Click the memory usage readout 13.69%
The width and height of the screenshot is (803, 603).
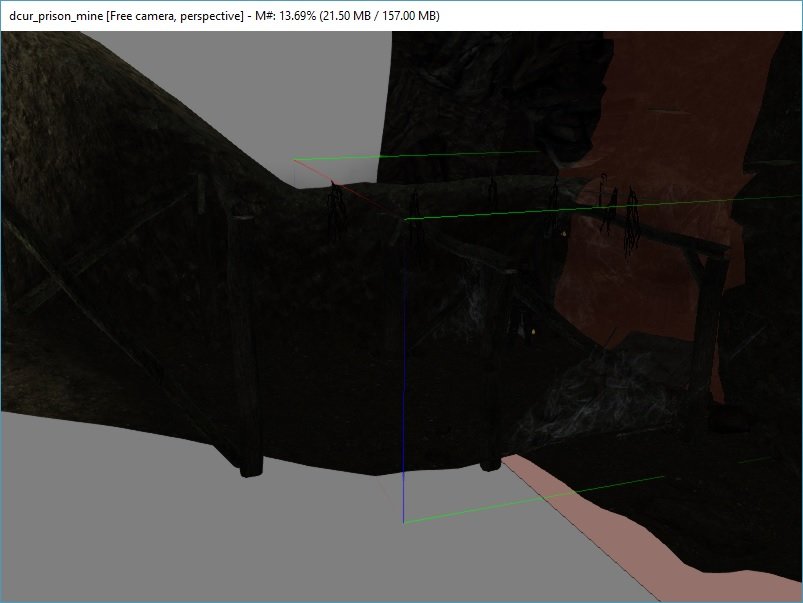297,16
